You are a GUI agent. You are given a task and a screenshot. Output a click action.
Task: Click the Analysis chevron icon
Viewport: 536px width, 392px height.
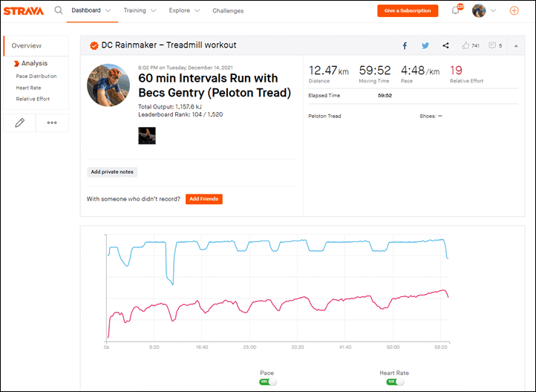[16, 64]
